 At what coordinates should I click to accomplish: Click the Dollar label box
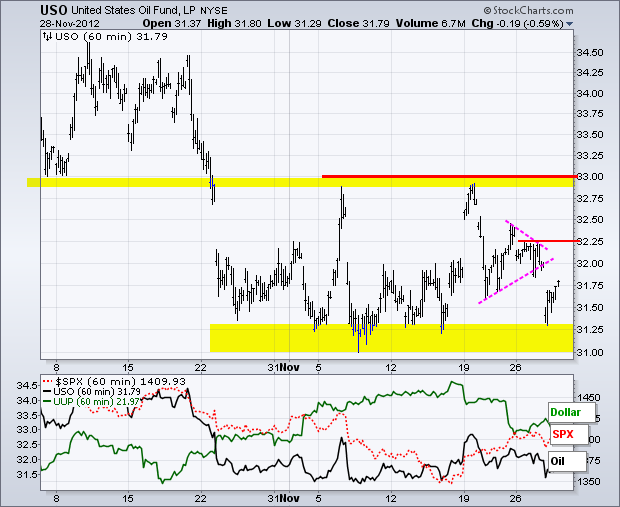[572, 412]
